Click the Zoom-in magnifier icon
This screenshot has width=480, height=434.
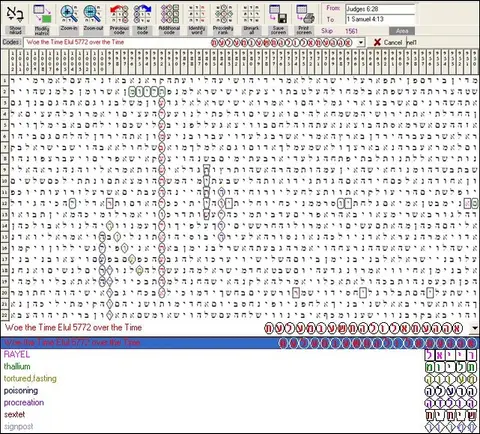click(x=69, y=14)
